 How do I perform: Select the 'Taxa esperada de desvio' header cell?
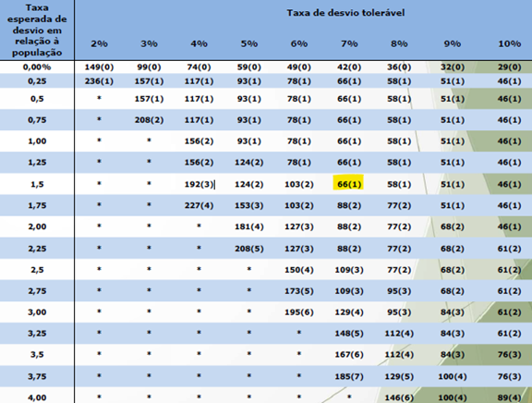point(37,30)
